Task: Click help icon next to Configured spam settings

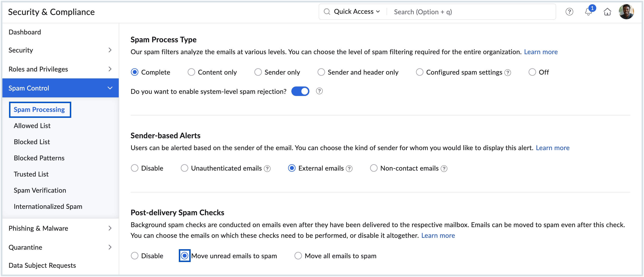Action: (x=507, y=73)
